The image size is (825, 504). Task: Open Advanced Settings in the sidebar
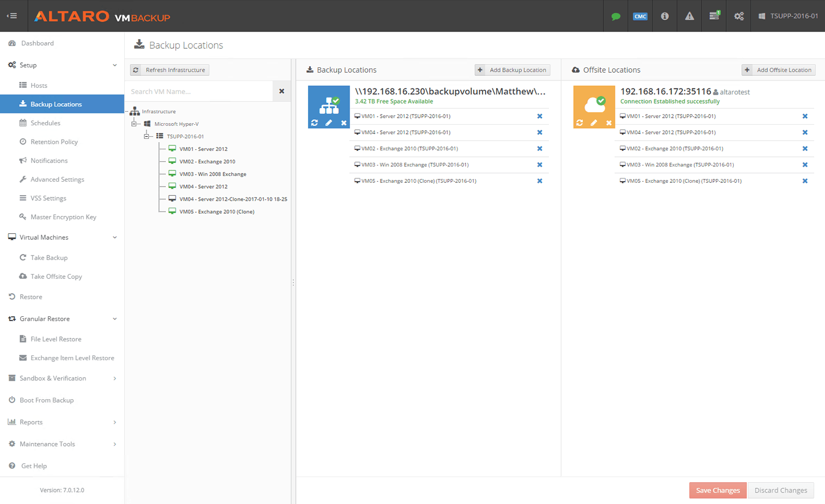57,180
